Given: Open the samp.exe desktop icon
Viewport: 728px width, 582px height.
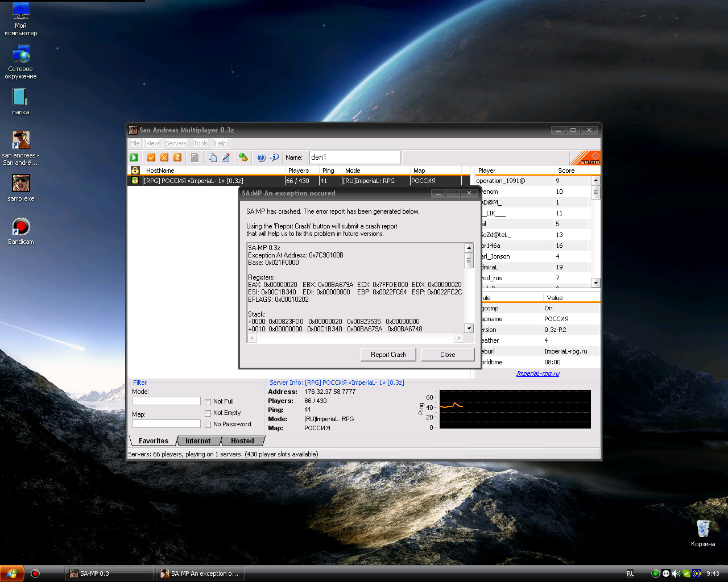Looking at the screenshot, I should 20,188.
